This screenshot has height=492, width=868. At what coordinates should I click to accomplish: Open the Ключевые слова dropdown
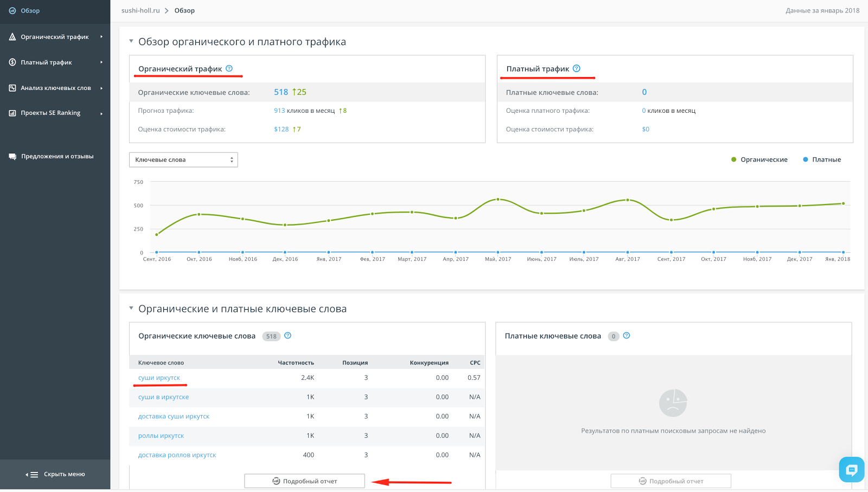click(183, 159)
